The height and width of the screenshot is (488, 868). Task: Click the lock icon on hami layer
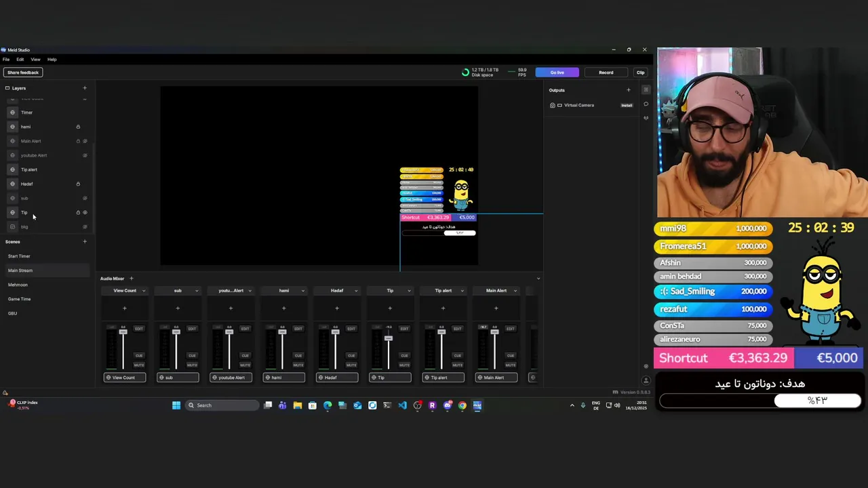(78, 127)
